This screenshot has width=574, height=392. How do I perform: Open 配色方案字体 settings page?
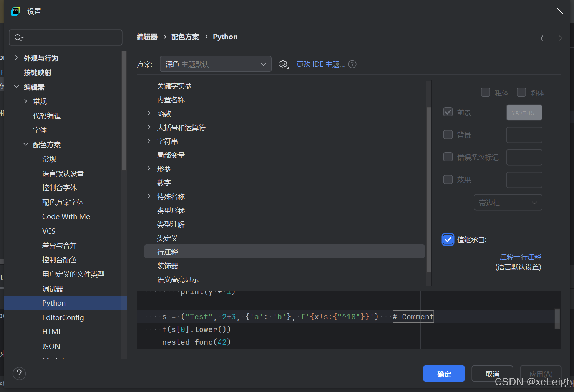click(63, 202)
